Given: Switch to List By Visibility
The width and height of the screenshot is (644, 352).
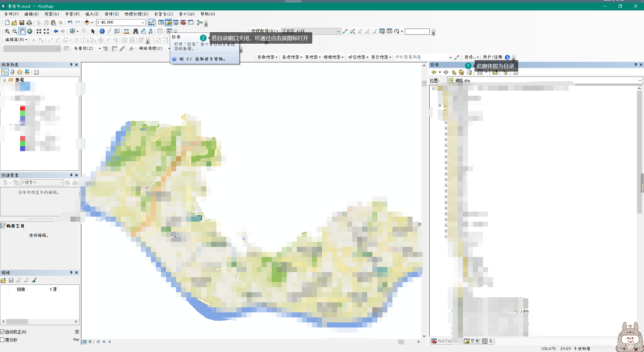Looking at the screenshot, I should 20,72.
